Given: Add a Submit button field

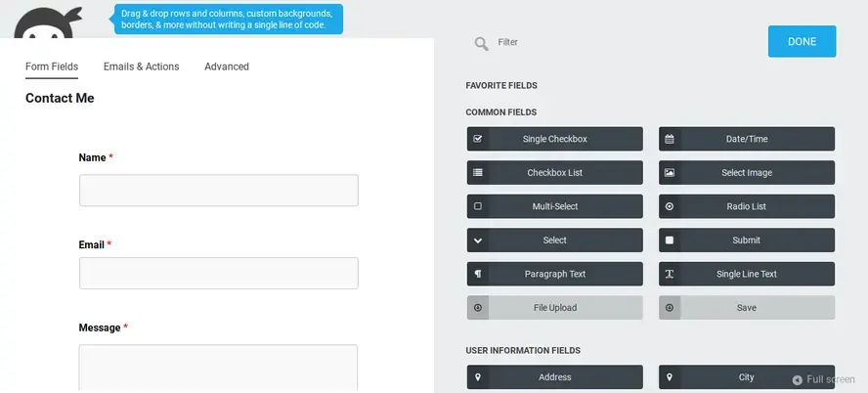Looking at the screenshot, I should pyautogui.click(x=747, y=240).
